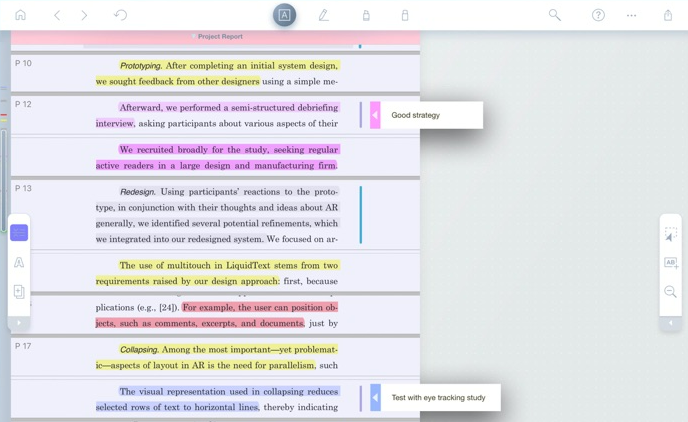
Task: Jump to page P 10 label
Action: pyautogui.click(x=23, y=63)
